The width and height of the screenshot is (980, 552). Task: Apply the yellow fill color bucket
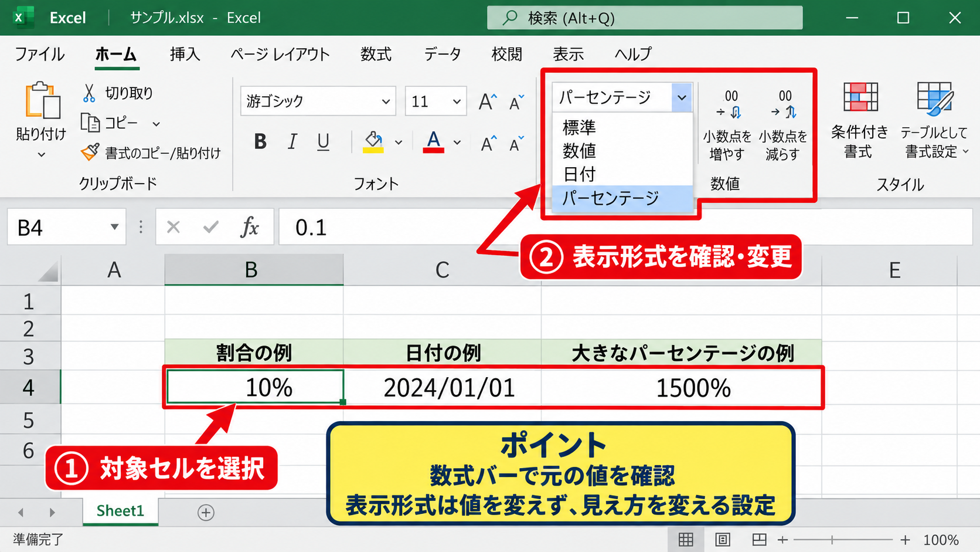[373, 141]
